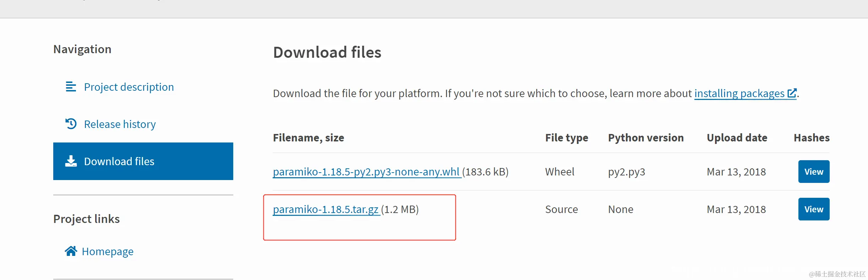This screenshot has width=868, height=280.
Task: View hashes for the Wheel file
Action: pyautogui.click(x=813, y=172)
